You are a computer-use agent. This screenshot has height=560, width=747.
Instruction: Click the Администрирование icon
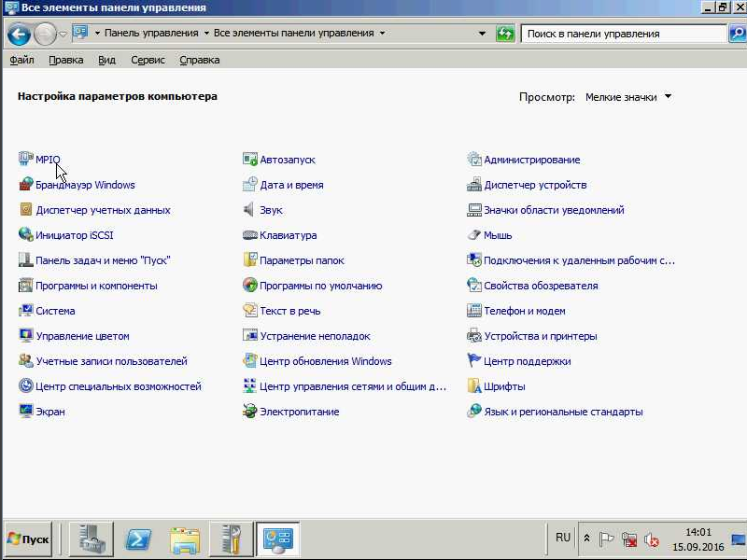474,159
